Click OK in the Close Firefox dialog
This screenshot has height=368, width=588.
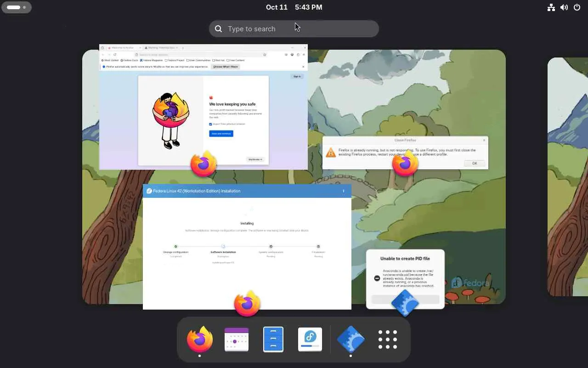[x=475, y=163]
